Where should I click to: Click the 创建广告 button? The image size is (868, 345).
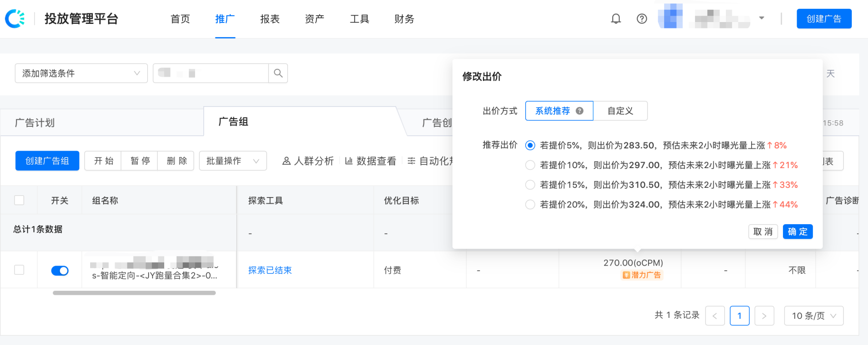pos(824,19)
